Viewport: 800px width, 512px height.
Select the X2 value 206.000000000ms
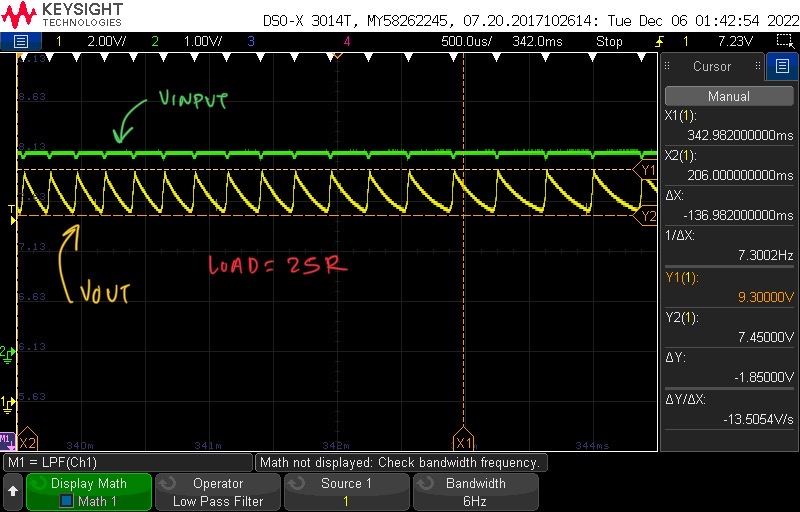click(x=740, y=175)
